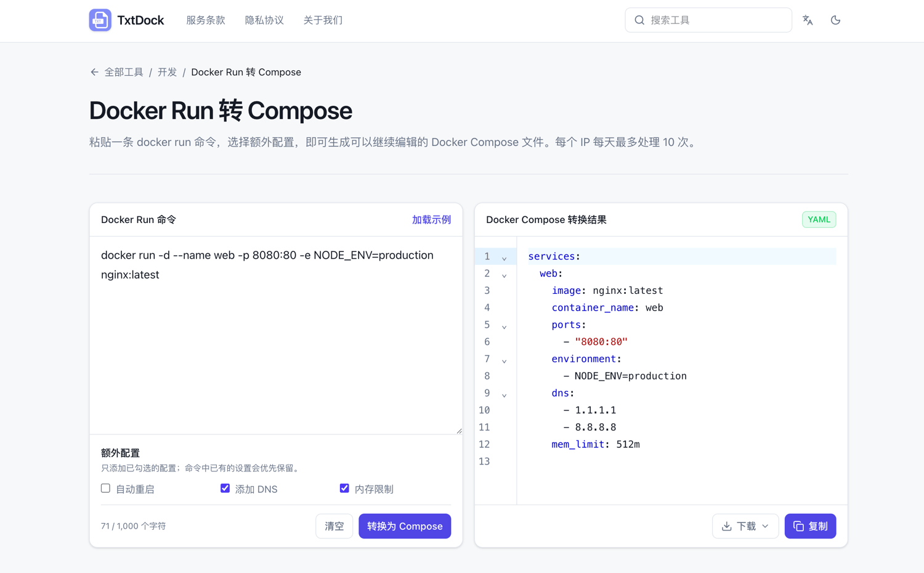Click 加载示例 to load example
The image size is (924, 573).
coord(431,220)
